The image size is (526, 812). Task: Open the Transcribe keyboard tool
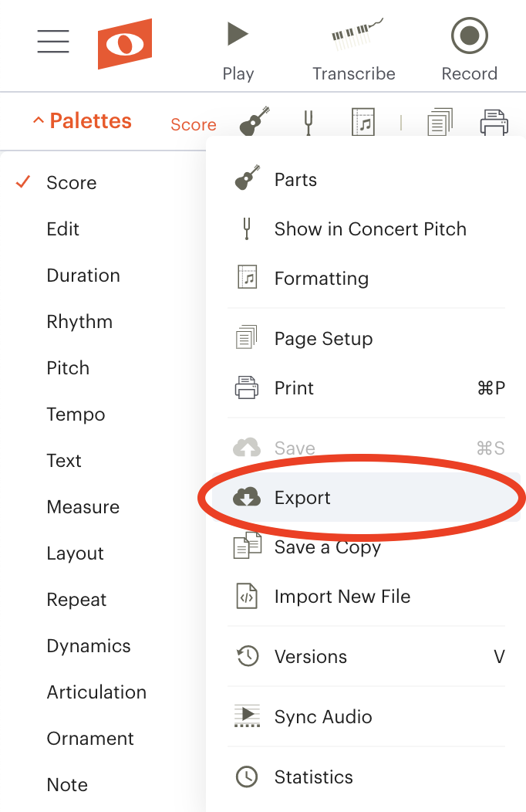pyautogui.click(x=354, y=51)
